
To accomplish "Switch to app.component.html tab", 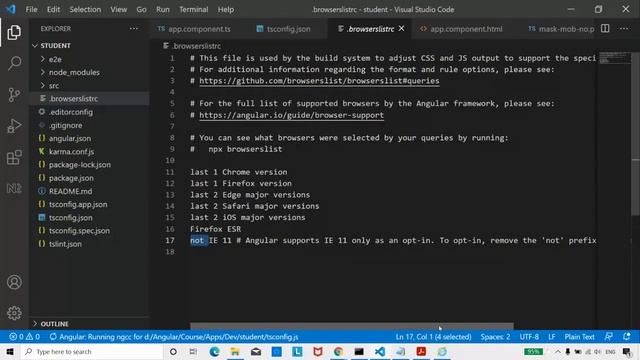I will click(466, 29).
